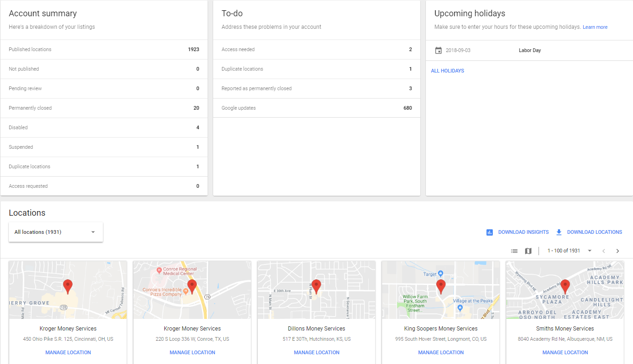
Task: Select Duplicate locations in Account summary
Action: coord(104,166)
